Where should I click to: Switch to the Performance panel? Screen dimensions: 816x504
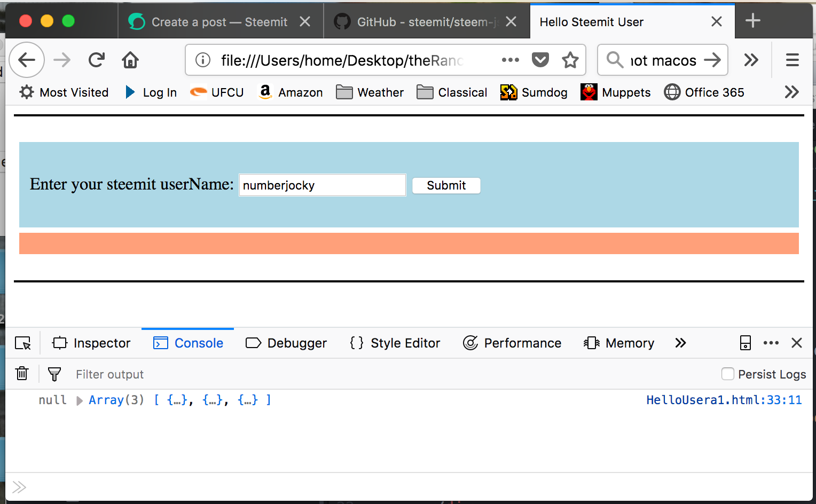pos(512,343)
